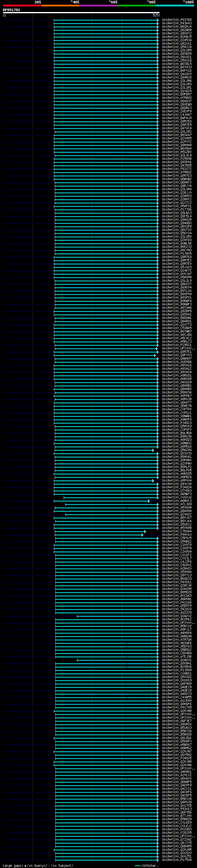Click label UniRef100_A9PBZ4
This screenshot has width=197, height=868.
[x=176, y=477]
